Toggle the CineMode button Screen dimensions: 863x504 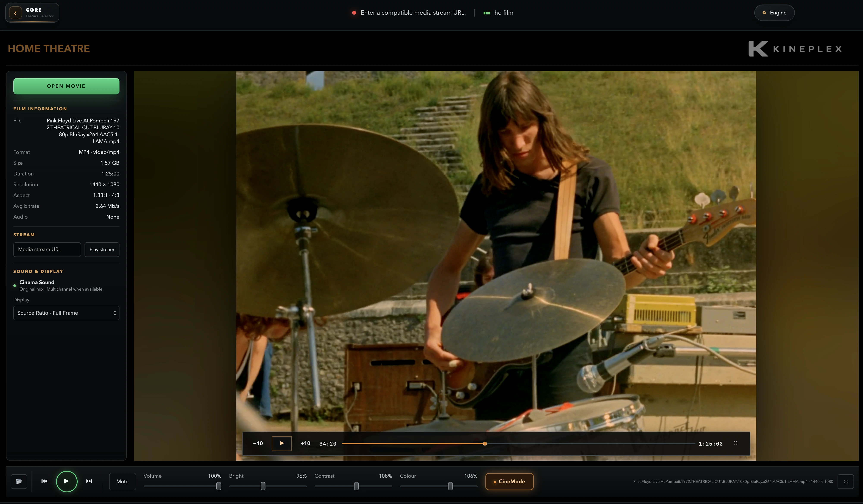point(509,481)
